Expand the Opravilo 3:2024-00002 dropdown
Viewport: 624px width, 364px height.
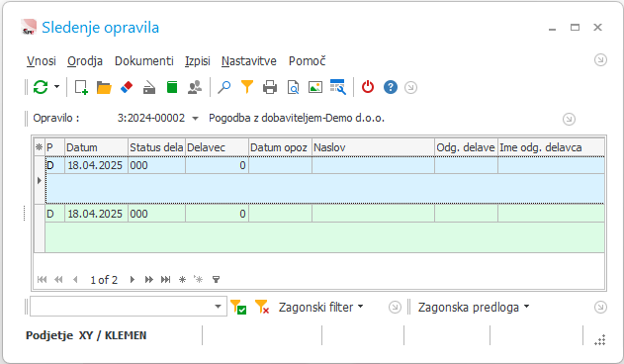(195, 119)
